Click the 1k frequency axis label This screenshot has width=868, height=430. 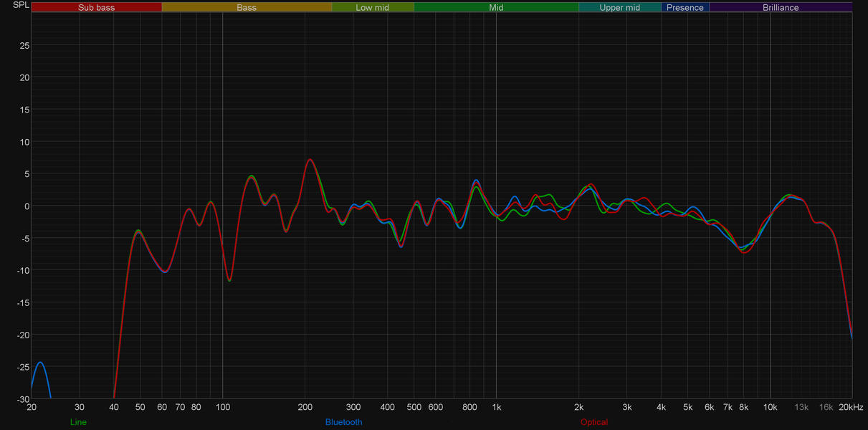point(496,407)
